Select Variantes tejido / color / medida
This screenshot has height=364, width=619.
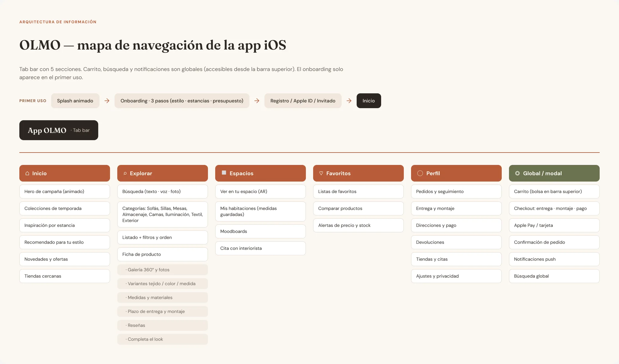[163, 284]
